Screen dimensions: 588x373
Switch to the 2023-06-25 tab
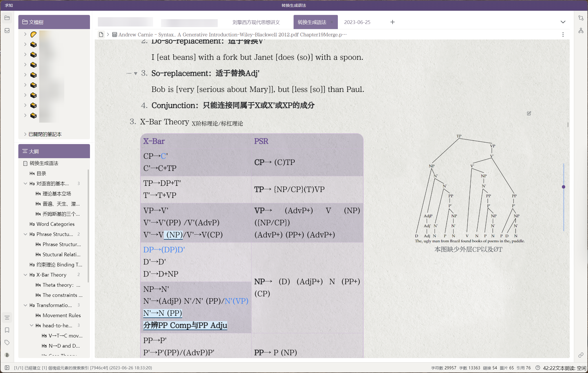pos(357,22)
